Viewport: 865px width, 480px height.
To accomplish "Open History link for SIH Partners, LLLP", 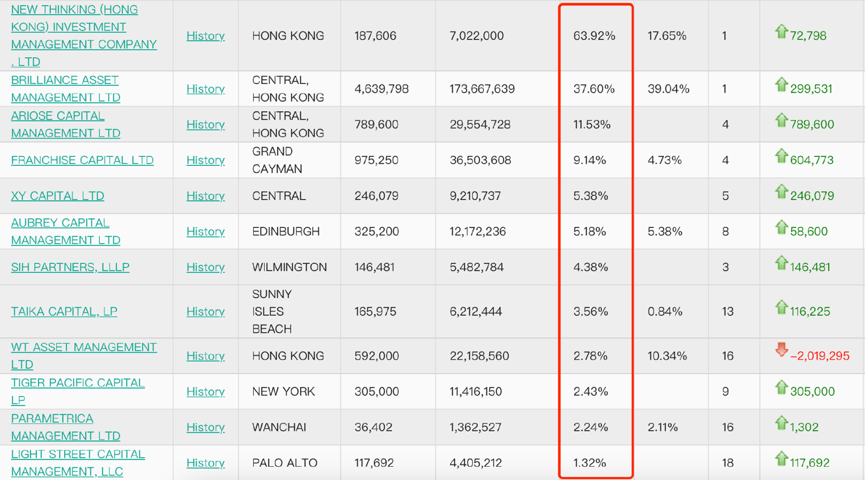I will click(x=205, y=267).
